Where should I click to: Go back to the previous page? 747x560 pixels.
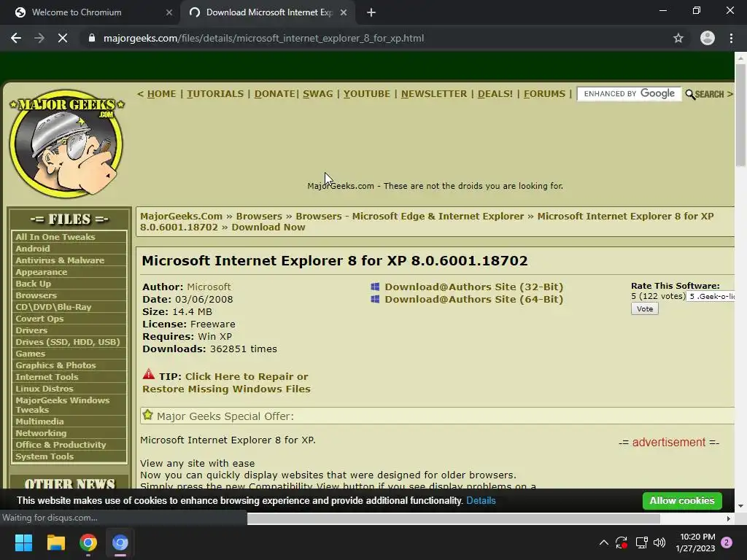click(x=16, y=38)
